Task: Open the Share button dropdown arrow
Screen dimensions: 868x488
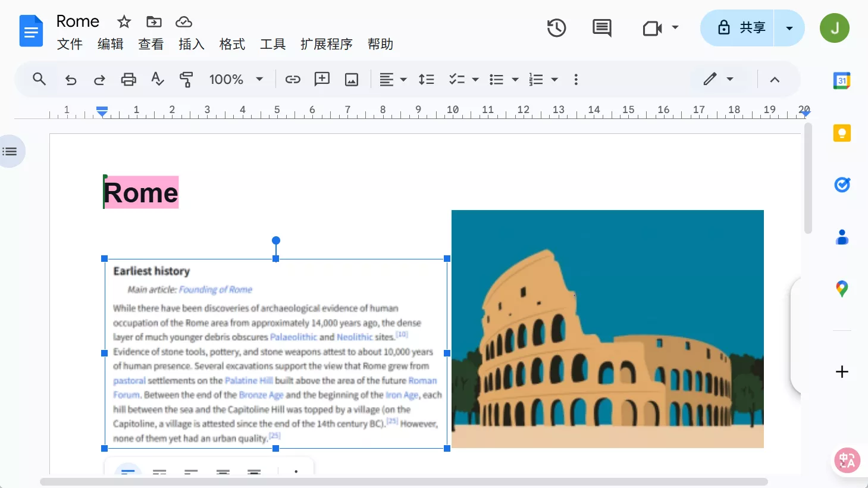Action: pos(789,27)
